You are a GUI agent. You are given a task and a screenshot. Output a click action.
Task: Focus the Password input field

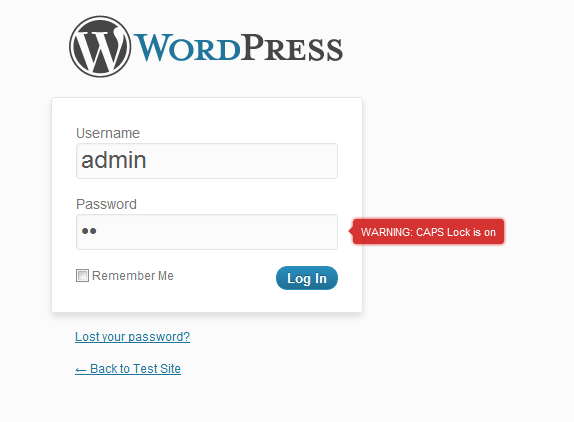click(x=207, y=232)
